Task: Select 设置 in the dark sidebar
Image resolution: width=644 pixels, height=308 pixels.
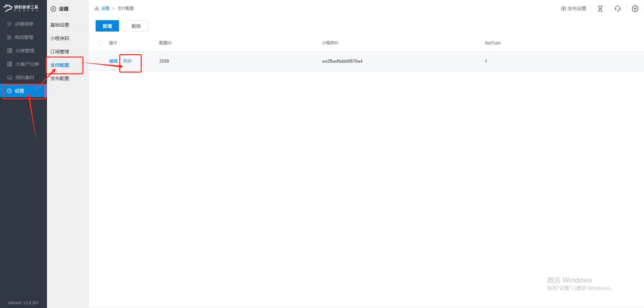Action: click(x=23, y=91)
